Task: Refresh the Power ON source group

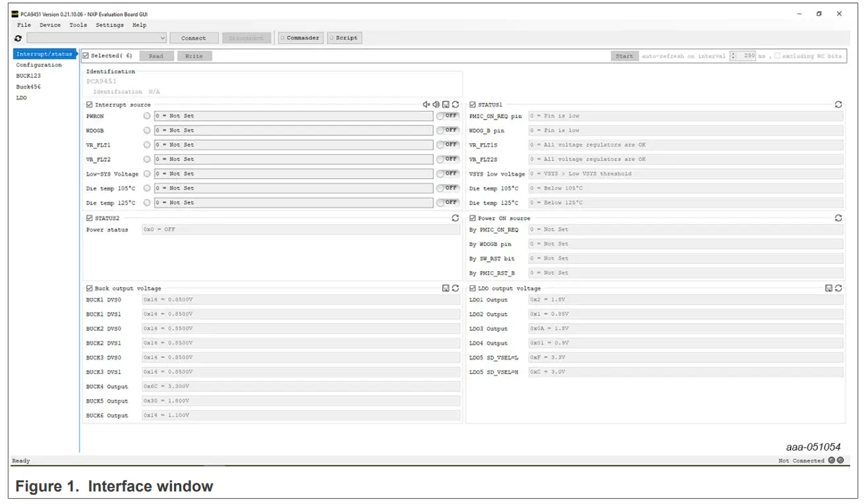Action: [838, 218]
